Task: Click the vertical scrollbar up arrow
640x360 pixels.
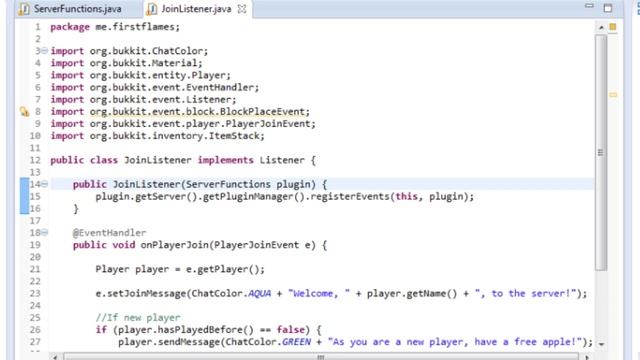Action: [x=601, y=27]
